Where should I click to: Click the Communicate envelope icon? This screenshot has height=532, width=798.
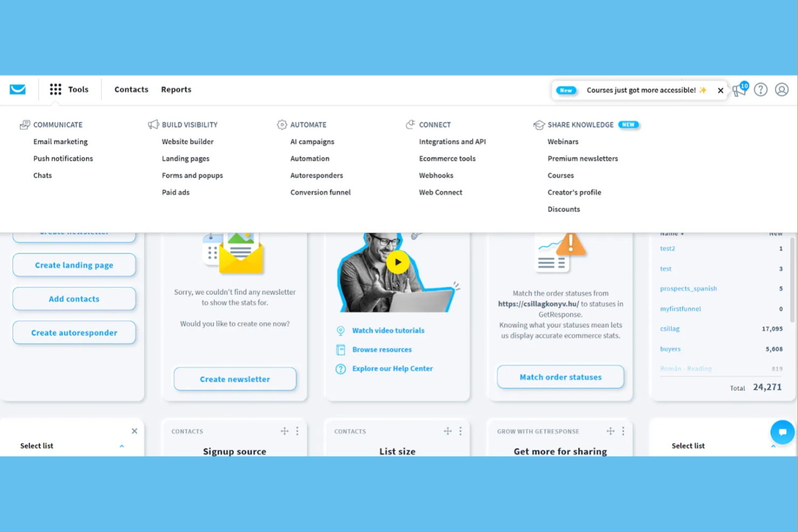[25, 124]
